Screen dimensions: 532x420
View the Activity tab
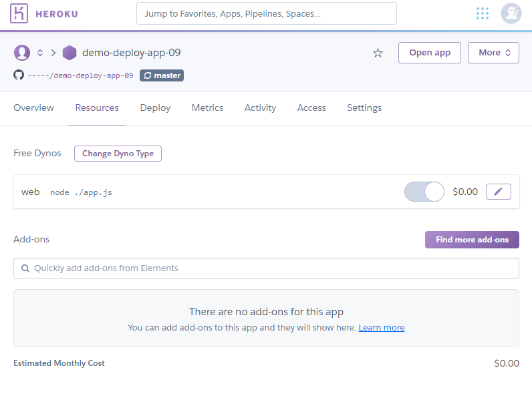point(260,108)
